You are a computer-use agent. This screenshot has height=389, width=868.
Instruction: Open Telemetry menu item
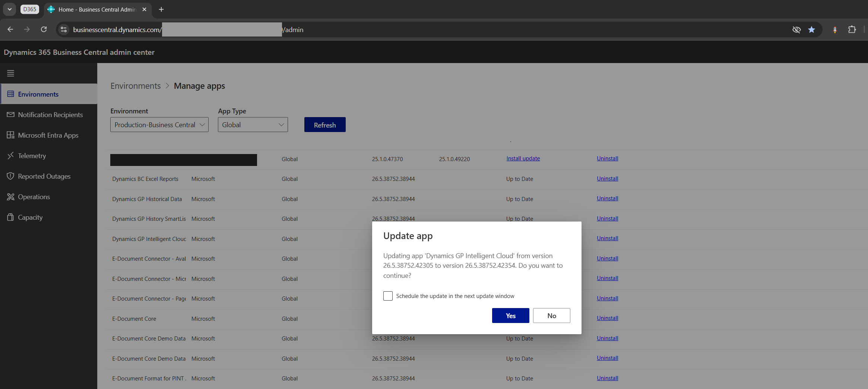48,156
